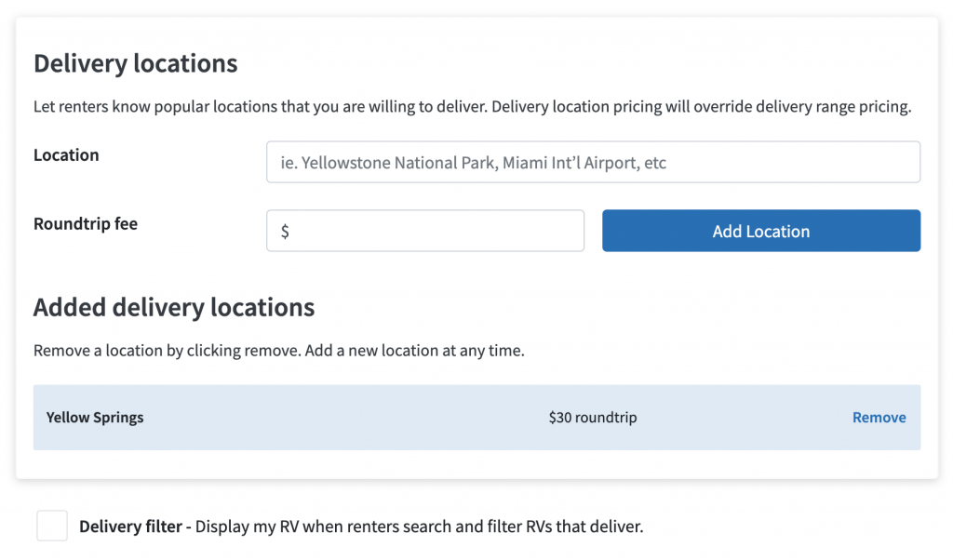Click the 'Remove a location by clicking remove' text

pyautogui.click(x=279, y=351)
